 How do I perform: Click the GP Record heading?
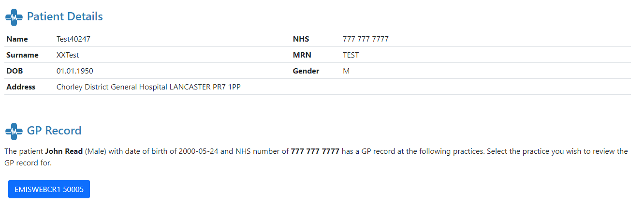(54, 131)
